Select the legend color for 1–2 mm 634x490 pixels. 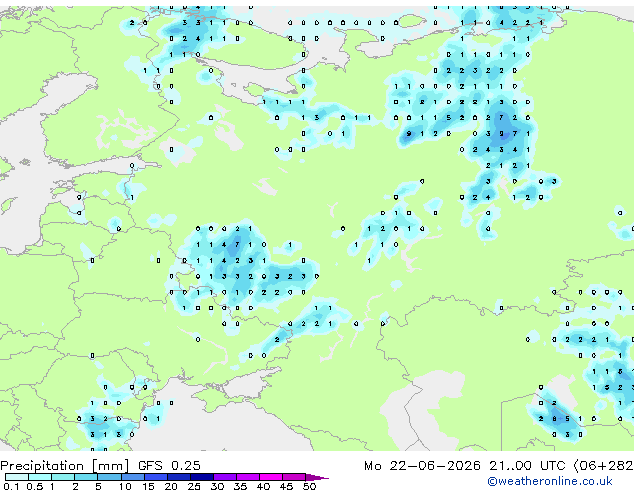[x=63, y=477]
